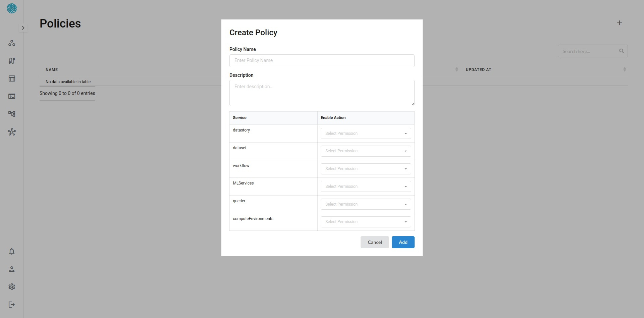
Task: Open the notifications bell icon
Action: (12, 251)
